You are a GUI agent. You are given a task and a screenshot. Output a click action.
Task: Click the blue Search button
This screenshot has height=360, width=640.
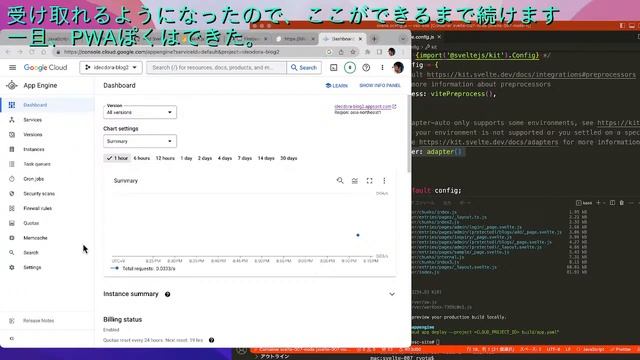[304, 68]
